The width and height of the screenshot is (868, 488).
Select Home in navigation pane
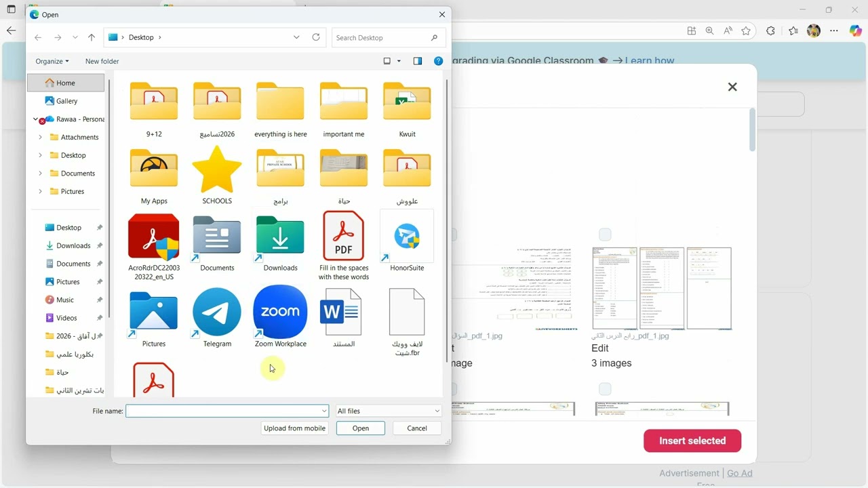pyautogui.click(x=66, y=83)
